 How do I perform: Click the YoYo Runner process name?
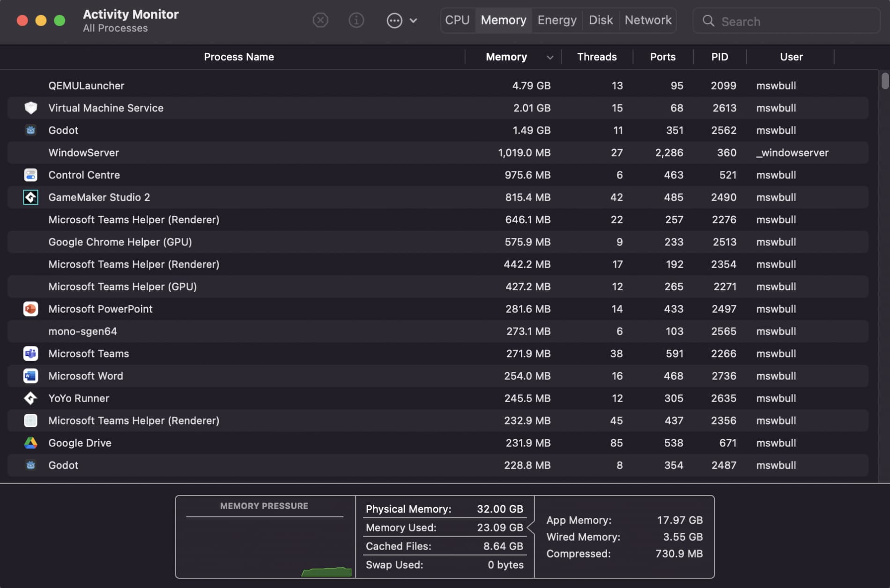tap(79, 398)
